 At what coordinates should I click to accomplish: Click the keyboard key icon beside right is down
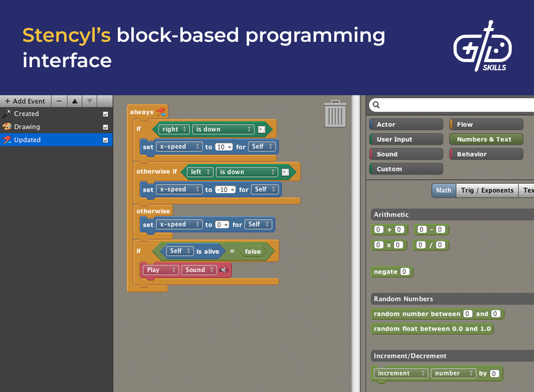click(262, 129)
